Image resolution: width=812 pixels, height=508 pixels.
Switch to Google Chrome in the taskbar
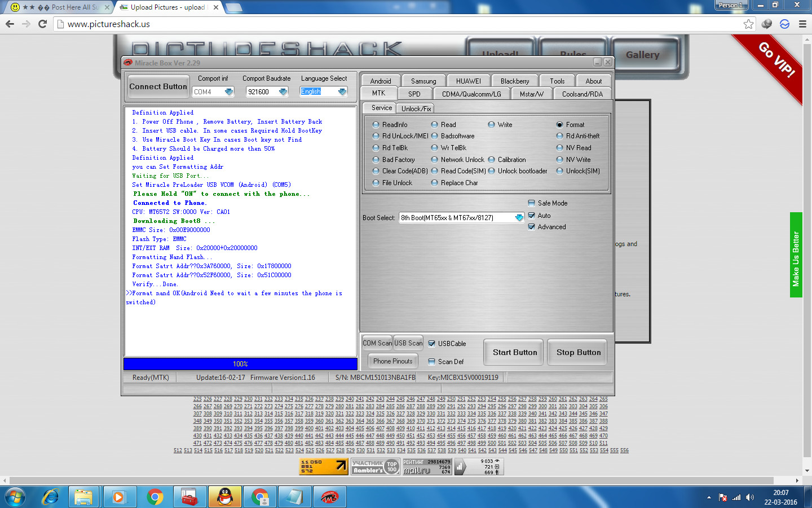155,497
